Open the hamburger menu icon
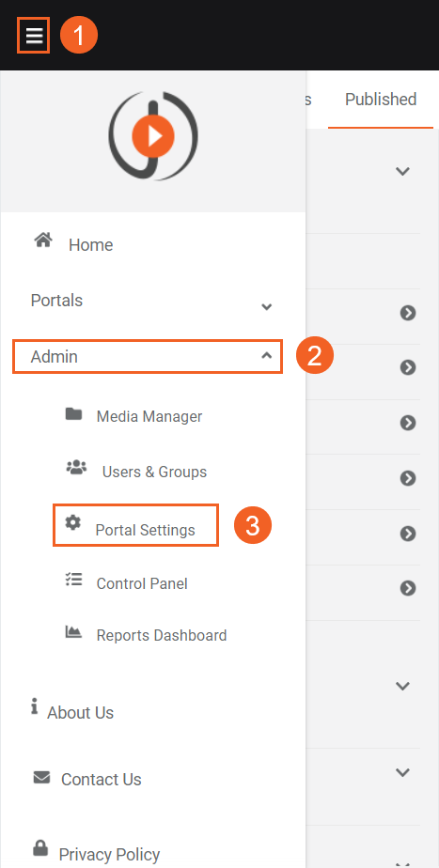 (x=34, y=36)
